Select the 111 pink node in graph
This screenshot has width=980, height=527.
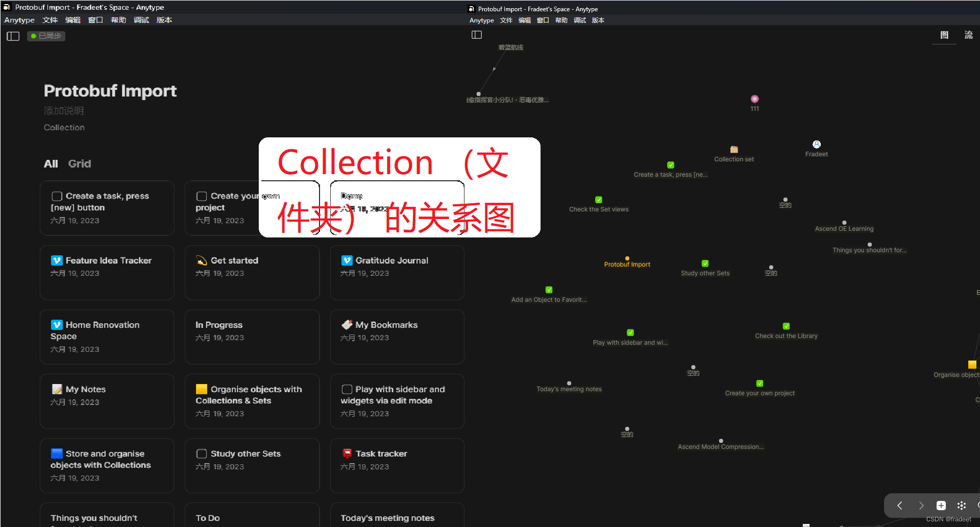755,99
